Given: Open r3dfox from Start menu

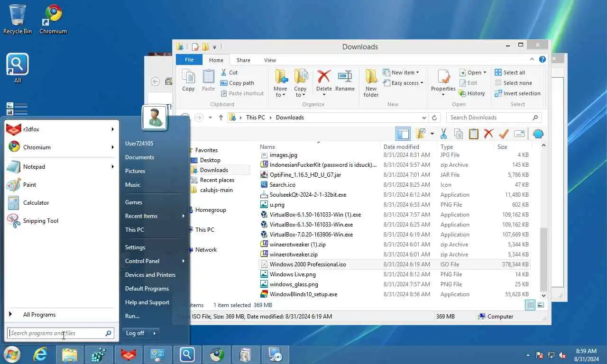Looking at the screenshot, I should point(31,129).
